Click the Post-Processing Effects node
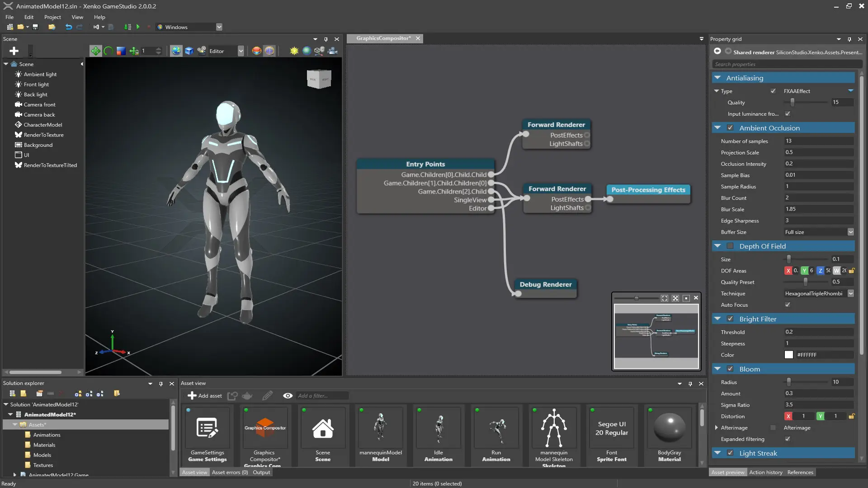868x488 pixels. point(649,189)
